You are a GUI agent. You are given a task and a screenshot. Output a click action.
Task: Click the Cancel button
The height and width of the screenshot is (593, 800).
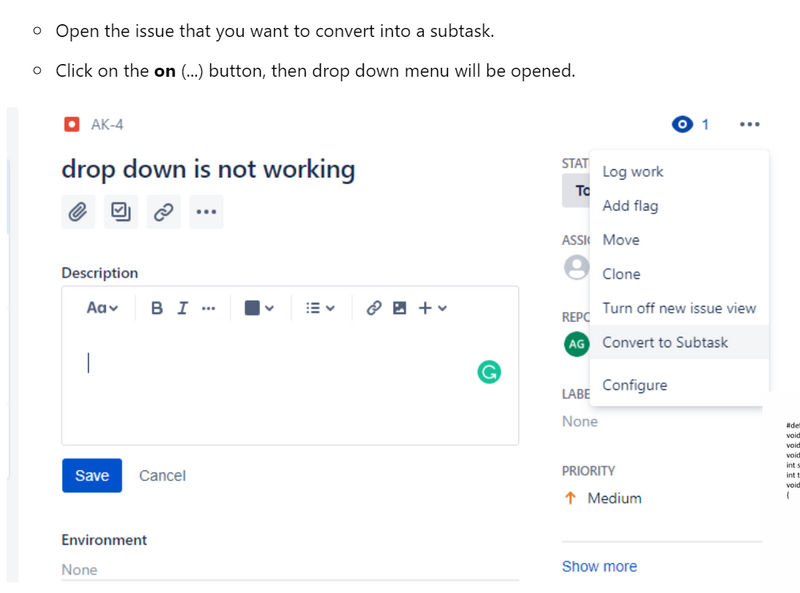click(162, 475)
